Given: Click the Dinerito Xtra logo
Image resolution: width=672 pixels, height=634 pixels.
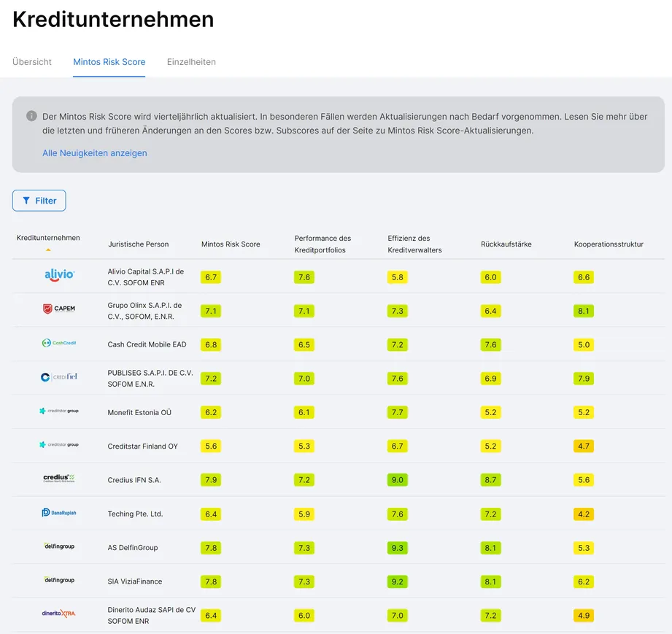Looking at the screenshot, I should click(x=59, y=614).
